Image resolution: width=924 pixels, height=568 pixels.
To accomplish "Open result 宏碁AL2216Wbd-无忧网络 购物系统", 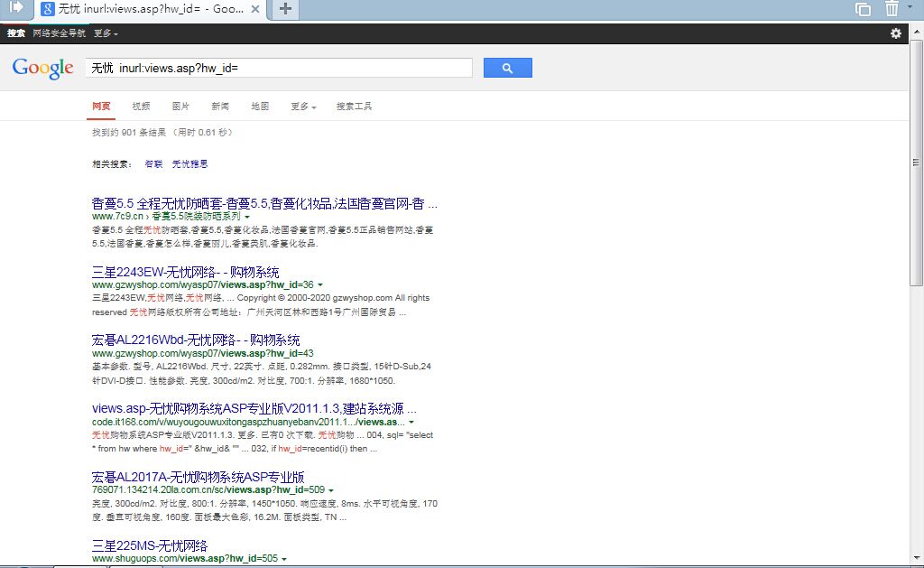I will point(196,340).
